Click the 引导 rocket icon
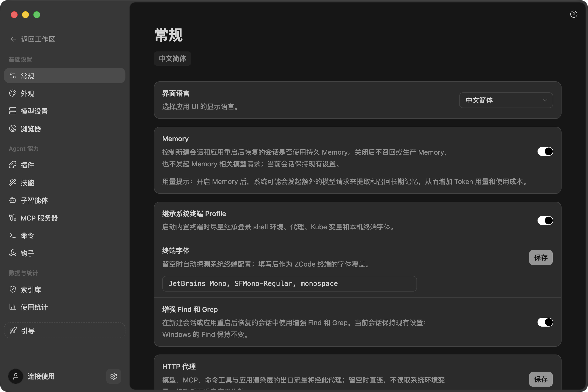Screen dimensions: 588x392 [x=13, y=331]
